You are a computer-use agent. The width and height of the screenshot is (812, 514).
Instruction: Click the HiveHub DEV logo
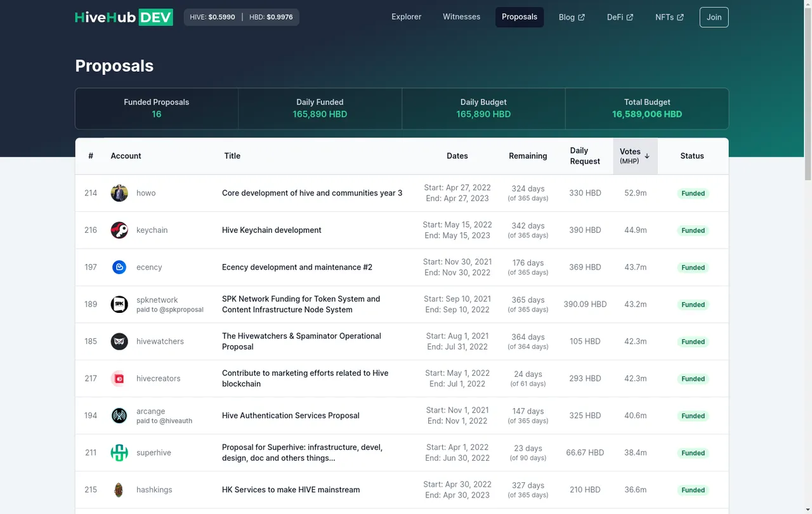tap(124, 17)
